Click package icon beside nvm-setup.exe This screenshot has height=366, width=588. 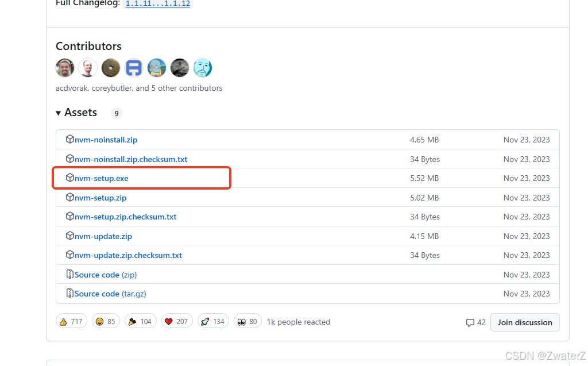coord(69,178)
